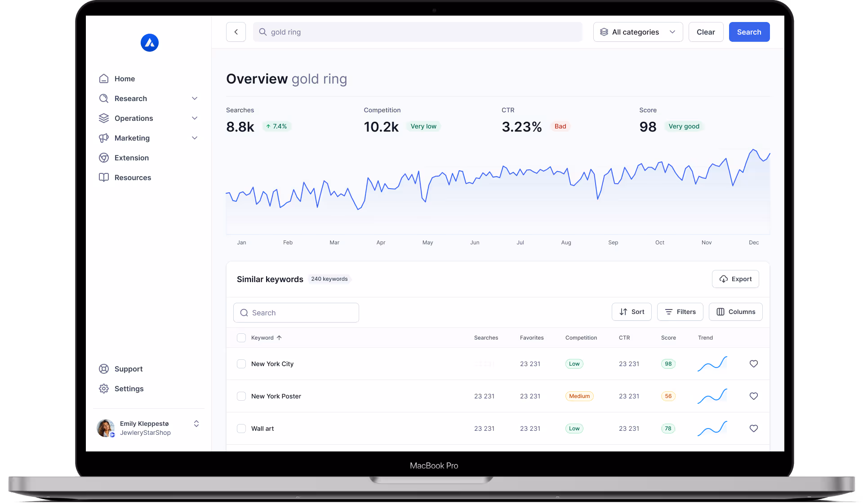Toggle the select-all keywords checkbox
The height and width of the screenshot is (504, 863).
pos(241,338)
